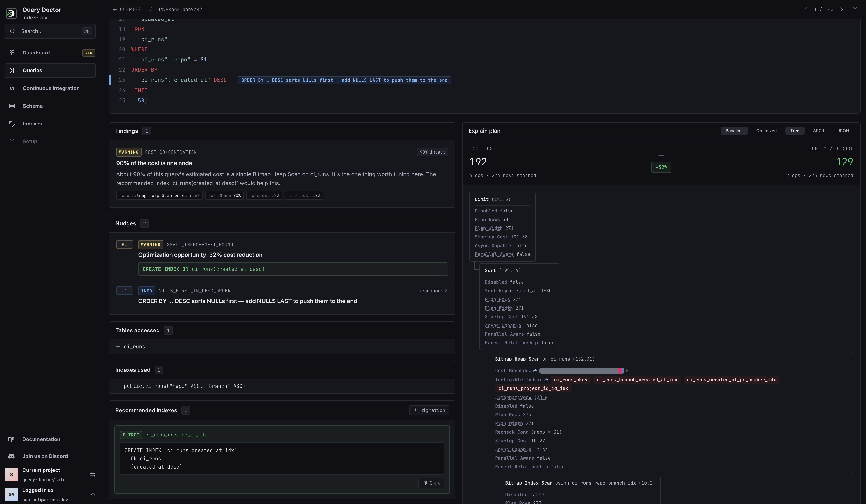Click the CREATE INDEX suggestion code box
Viewport: 866px width, 504px height.
coord(293,269)
